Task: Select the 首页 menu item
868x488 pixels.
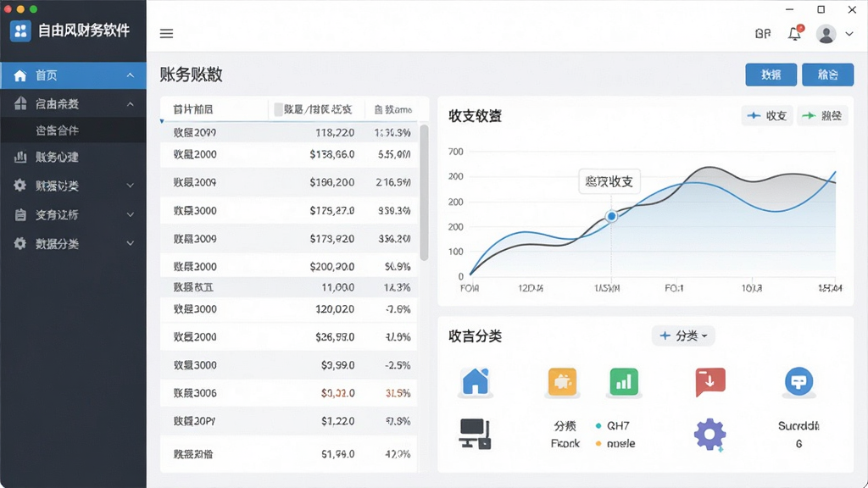Action: coord(73,75)
